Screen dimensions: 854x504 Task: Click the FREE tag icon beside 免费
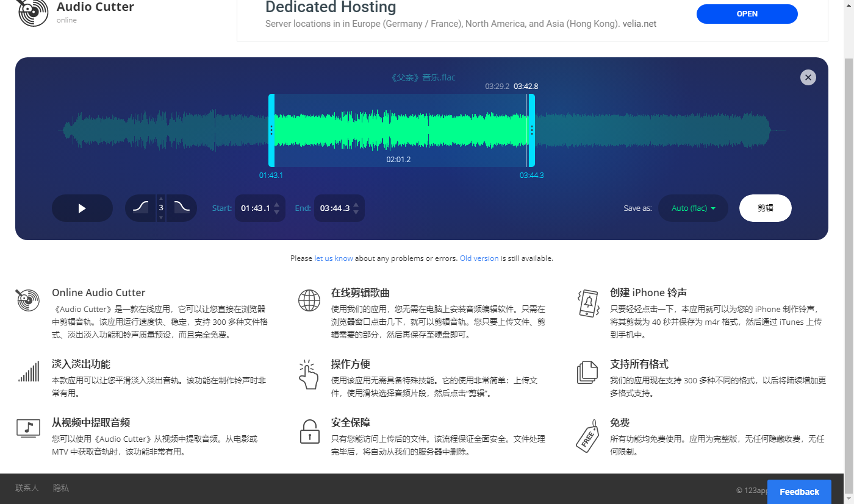(587, 436)
